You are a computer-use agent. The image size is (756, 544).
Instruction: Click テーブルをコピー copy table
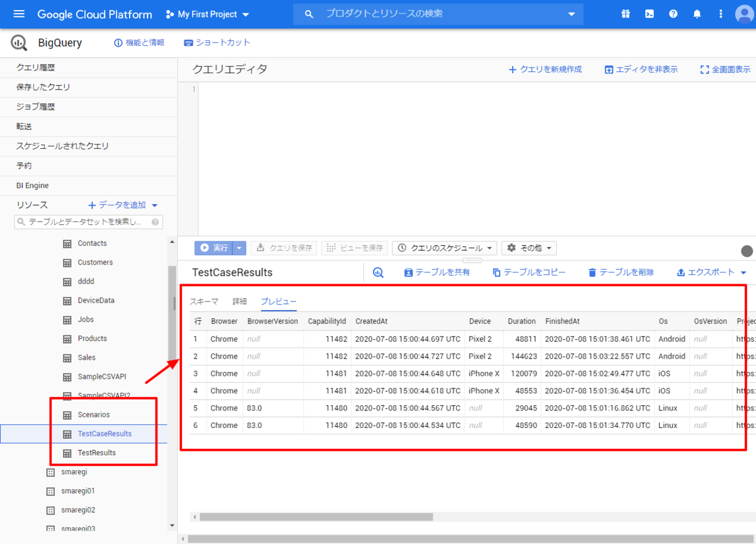(529, 272)
